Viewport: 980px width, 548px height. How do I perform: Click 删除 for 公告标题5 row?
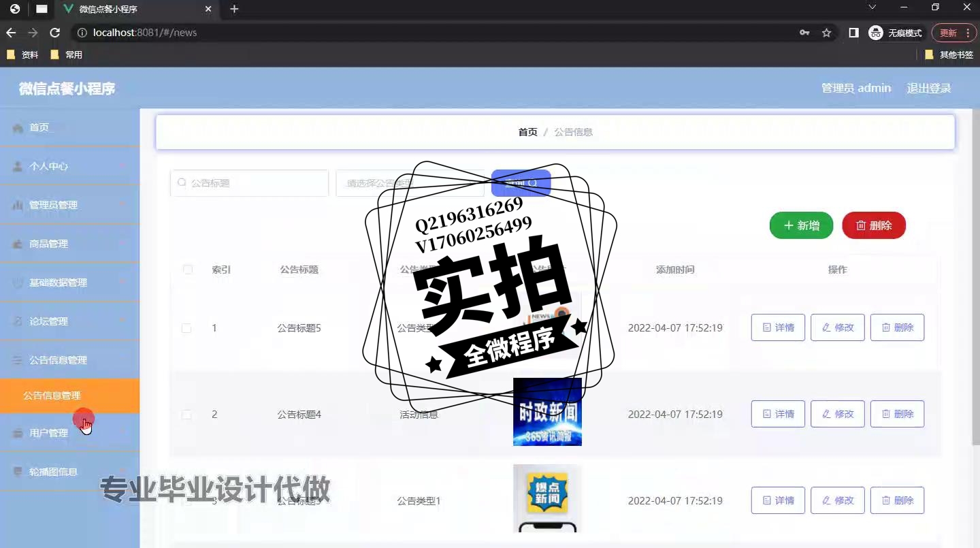(898, 327)
